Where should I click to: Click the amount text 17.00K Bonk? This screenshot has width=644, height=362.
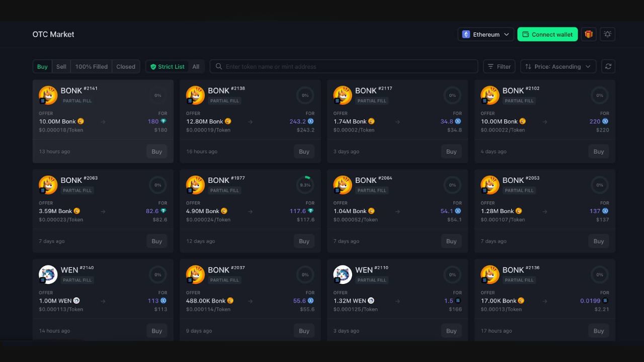pos(499,301)
